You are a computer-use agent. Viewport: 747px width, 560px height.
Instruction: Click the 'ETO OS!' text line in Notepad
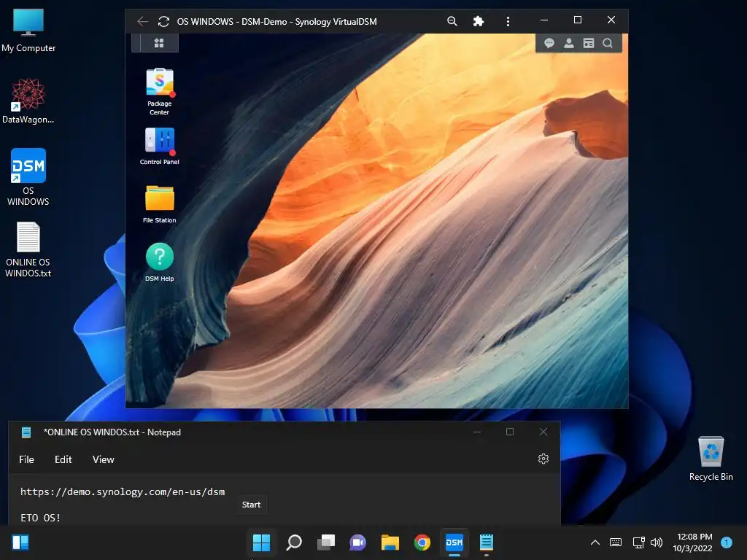pos(41,518)
